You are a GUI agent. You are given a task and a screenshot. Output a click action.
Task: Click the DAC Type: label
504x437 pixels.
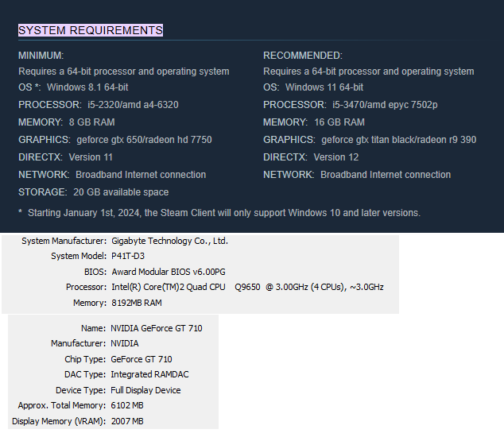click(85, 375)
